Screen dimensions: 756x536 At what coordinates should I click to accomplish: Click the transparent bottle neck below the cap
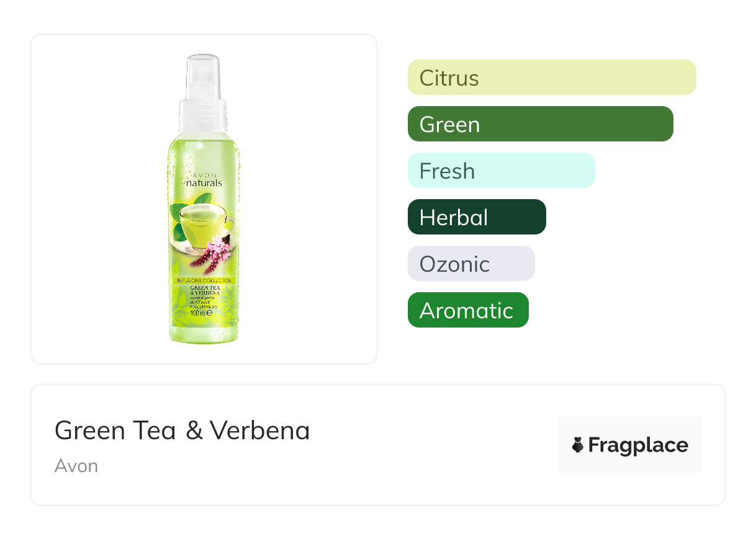tap(203, 116)
